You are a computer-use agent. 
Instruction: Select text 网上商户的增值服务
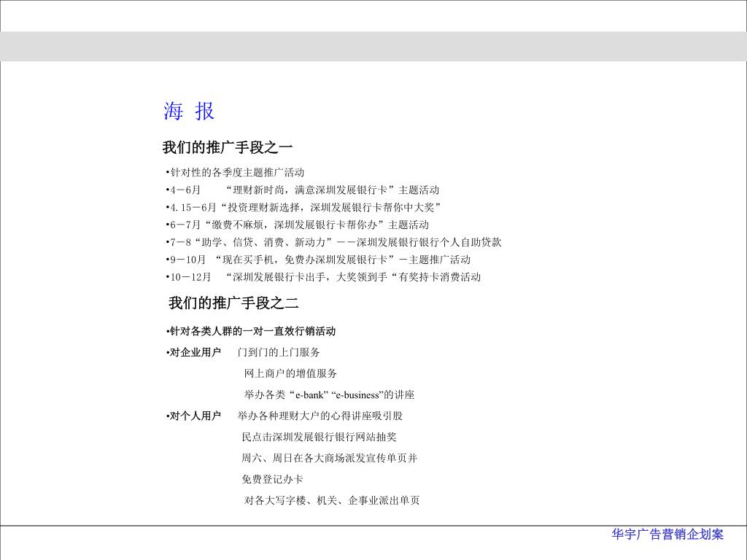coord(290,373)
